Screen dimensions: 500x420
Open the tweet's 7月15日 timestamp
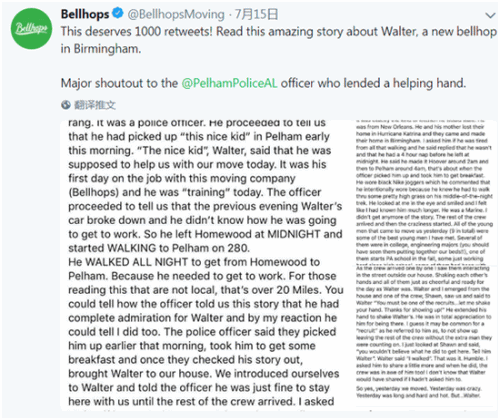coord(256,14)
